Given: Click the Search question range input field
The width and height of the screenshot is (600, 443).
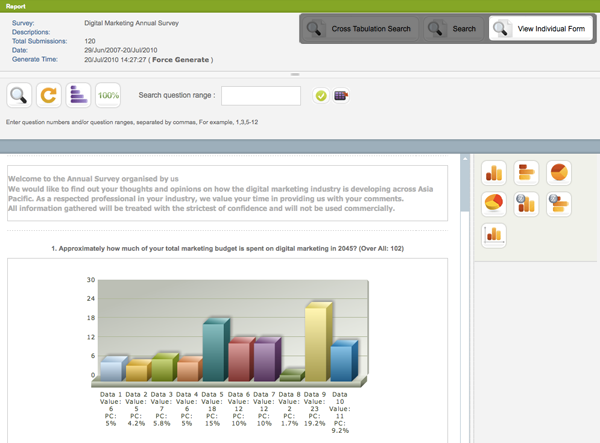Looking at the screenshot, I should (x=261, y=96).
